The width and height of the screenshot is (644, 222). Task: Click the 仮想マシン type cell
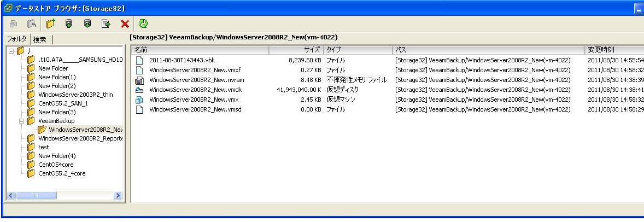pyautogui.click(x=341, y=100)
